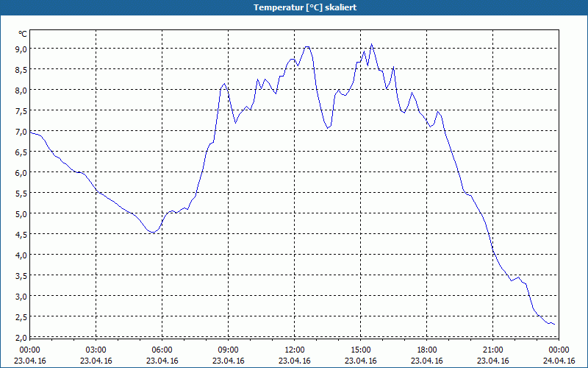This screenshot has height=368, width=588.
Task: Click the curve's peak near 15:30
Action: click(x=372, y=44)
